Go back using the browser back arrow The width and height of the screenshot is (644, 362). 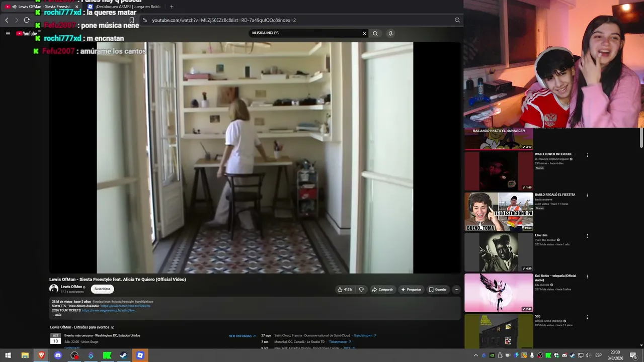(x=7, y=20)
